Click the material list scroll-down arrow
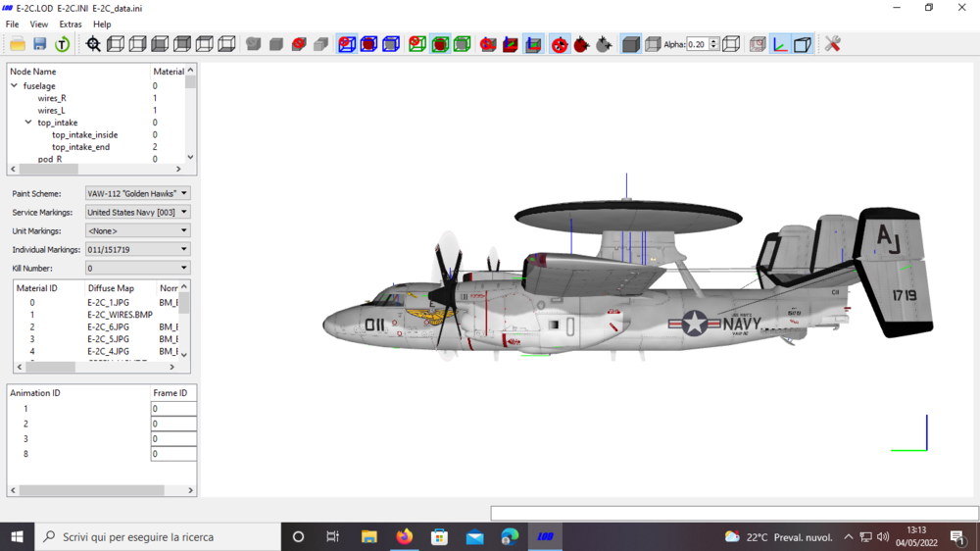 (x=184, y=355)
